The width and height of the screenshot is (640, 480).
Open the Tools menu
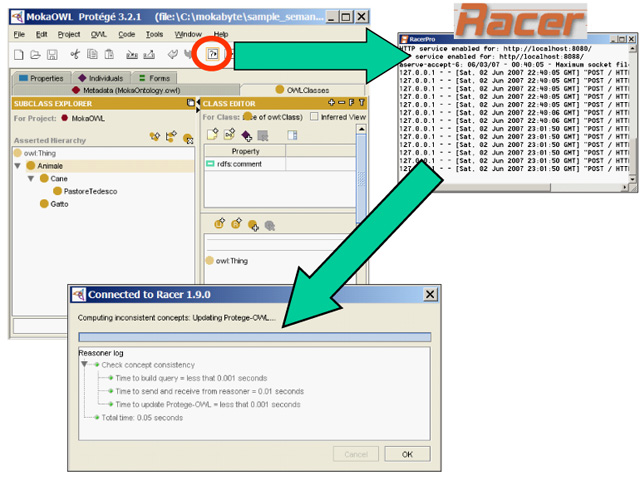pos(154,34)
